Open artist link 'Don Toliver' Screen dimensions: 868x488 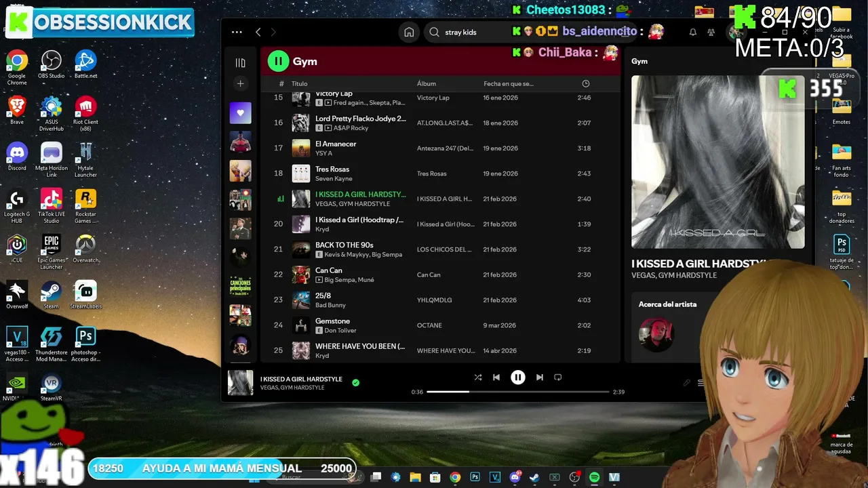341,331
